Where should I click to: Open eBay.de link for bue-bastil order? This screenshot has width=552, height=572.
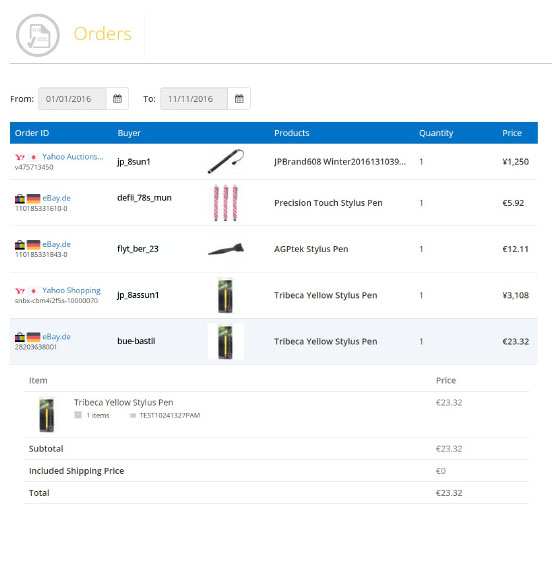pyautogui.click(x=57, y=337)
